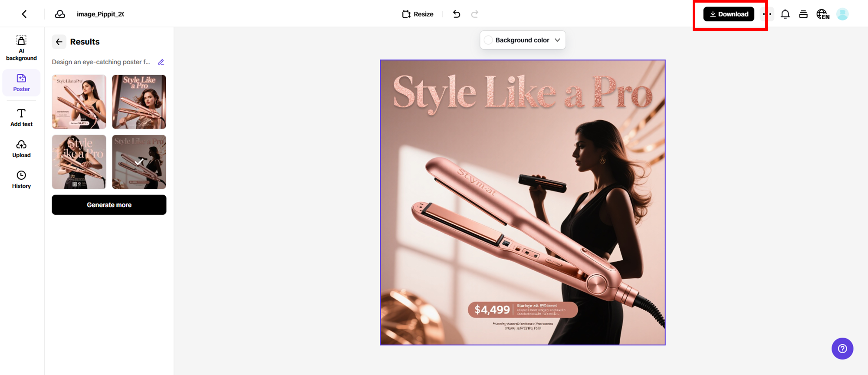Click the white background color swatch
Screen dimensions: 868x375
pyautogui.click(x=488, y=40)
